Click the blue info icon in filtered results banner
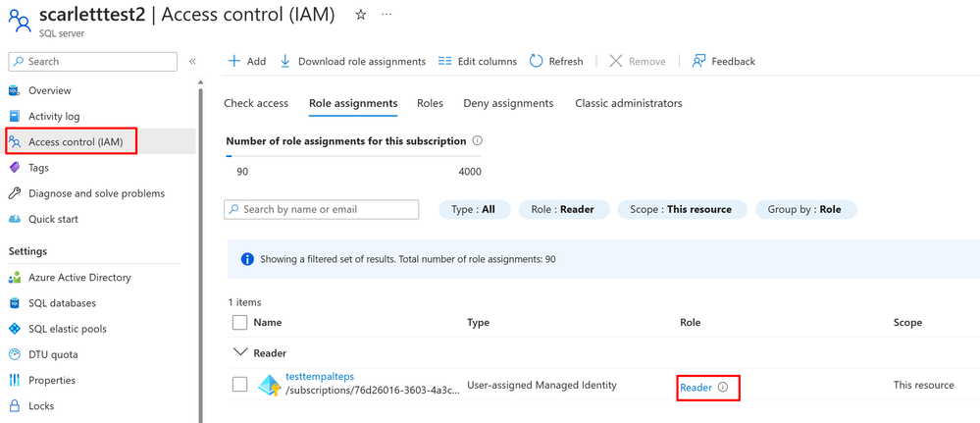This screenshot has height=423, width=980. tap(247, 259)
